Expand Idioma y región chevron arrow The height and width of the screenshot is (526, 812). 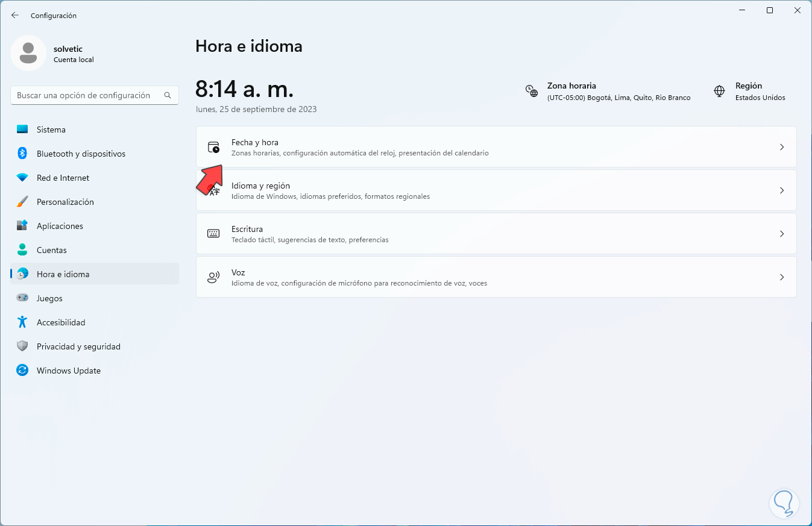[x=782, y=190]
